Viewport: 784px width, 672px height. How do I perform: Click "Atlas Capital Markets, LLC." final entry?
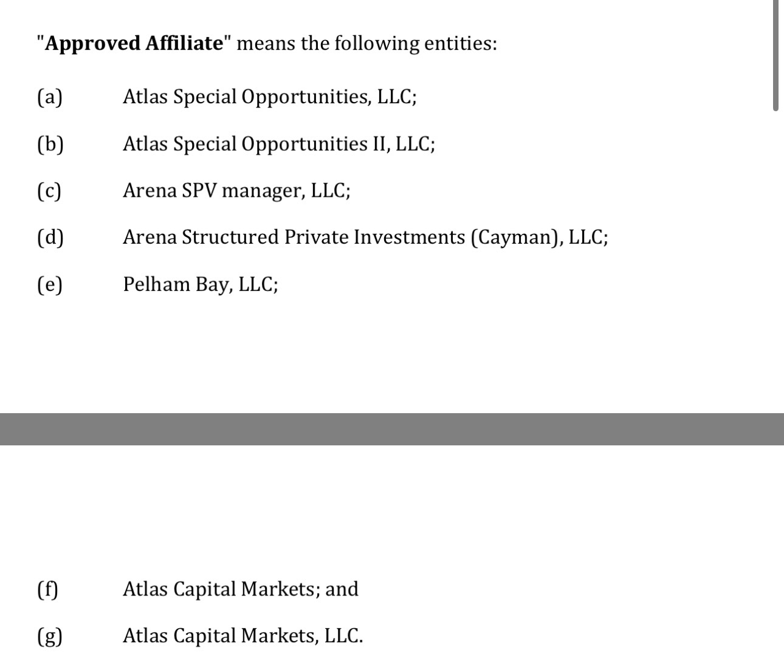click(x=242, y=636)
